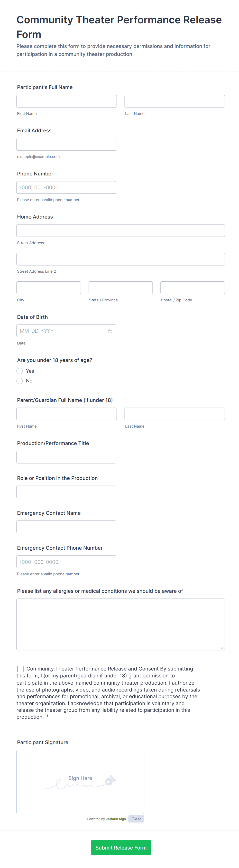Focus the State / Province input
239x868 pixels.
121,288
